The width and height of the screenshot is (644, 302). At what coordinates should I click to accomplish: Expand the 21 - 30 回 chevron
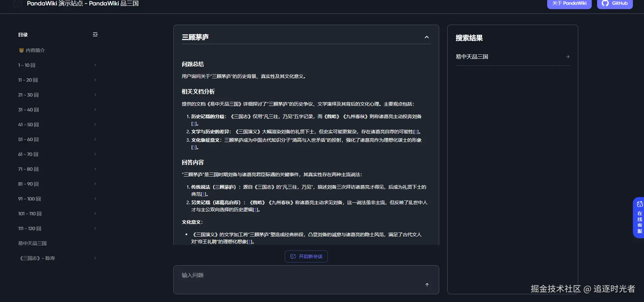tap(95, 95)
